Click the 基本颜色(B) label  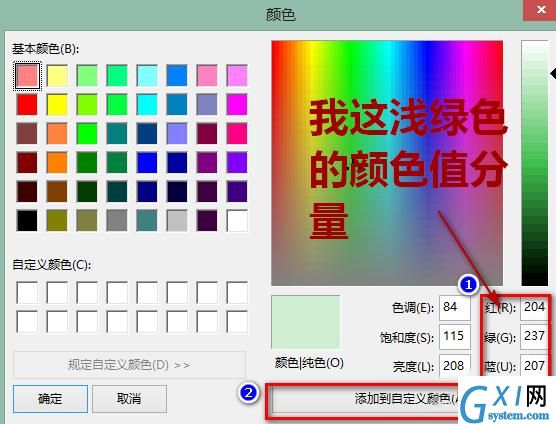(45, 49)
